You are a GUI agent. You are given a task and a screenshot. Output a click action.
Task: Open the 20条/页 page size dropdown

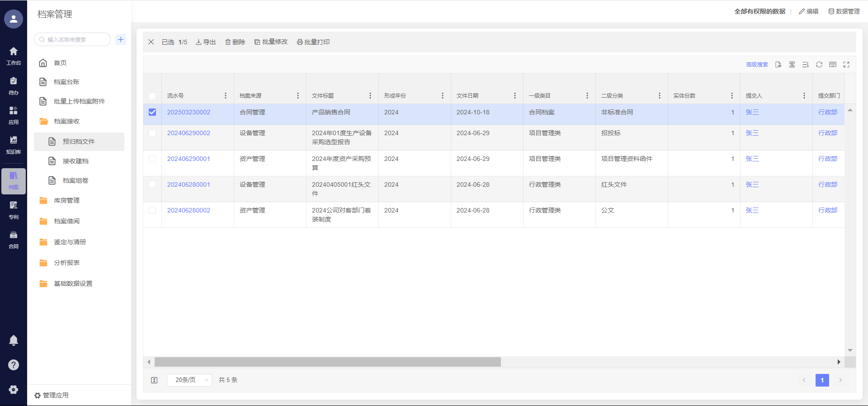click(x=189, y=380)
